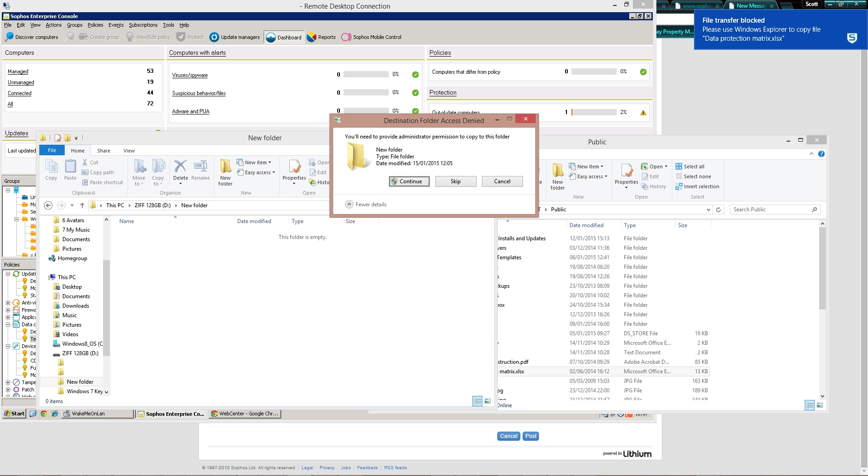Click Post button on web page
The height and width of the screenshot is (476, 868).
click(531, 436)
